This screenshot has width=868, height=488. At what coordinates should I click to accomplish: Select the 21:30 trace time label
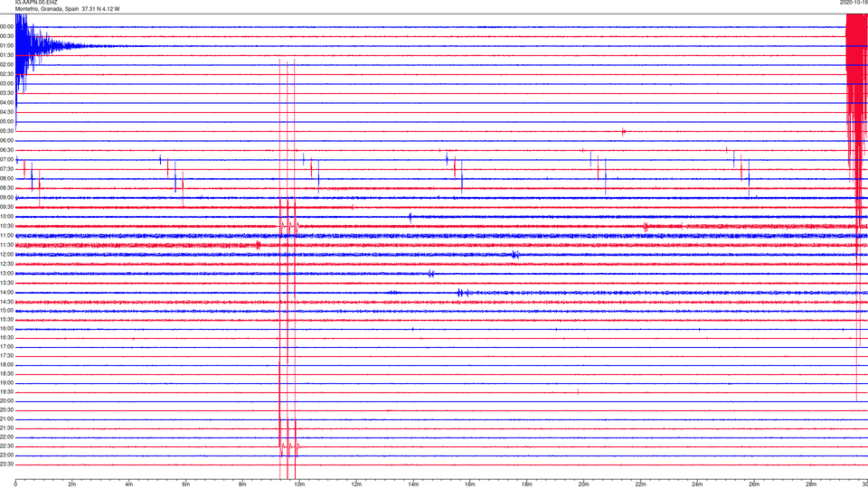click(x=7, y=427)
